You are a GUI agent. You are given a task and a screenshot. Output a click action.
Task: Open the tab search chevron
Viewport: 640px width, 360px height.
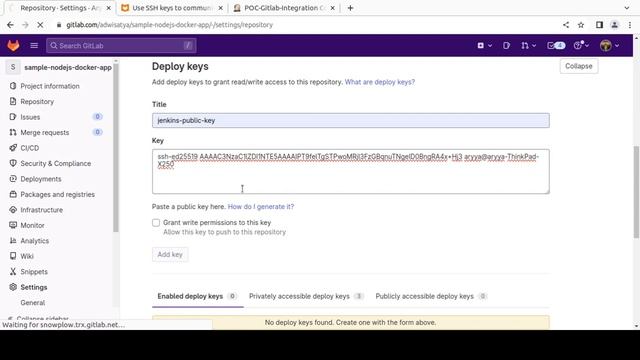tap(627, 8)
